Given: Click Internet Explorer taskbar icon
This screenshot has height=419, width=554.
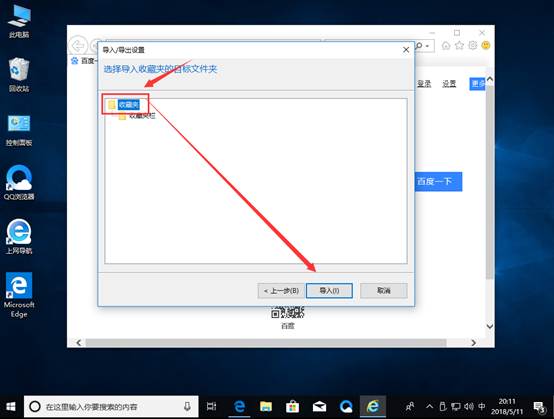Looking at the screenshot, I should pyautogui.click(x=373, y=407).
